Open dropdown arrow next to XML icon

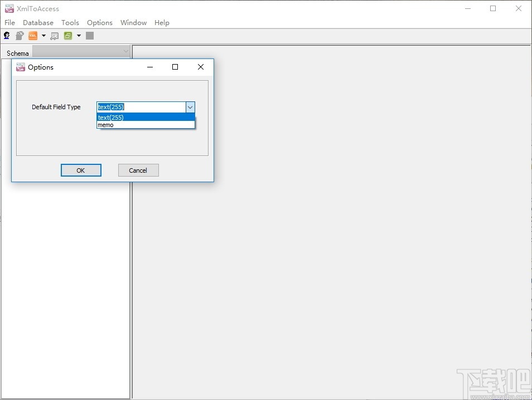tap(43, 35)
